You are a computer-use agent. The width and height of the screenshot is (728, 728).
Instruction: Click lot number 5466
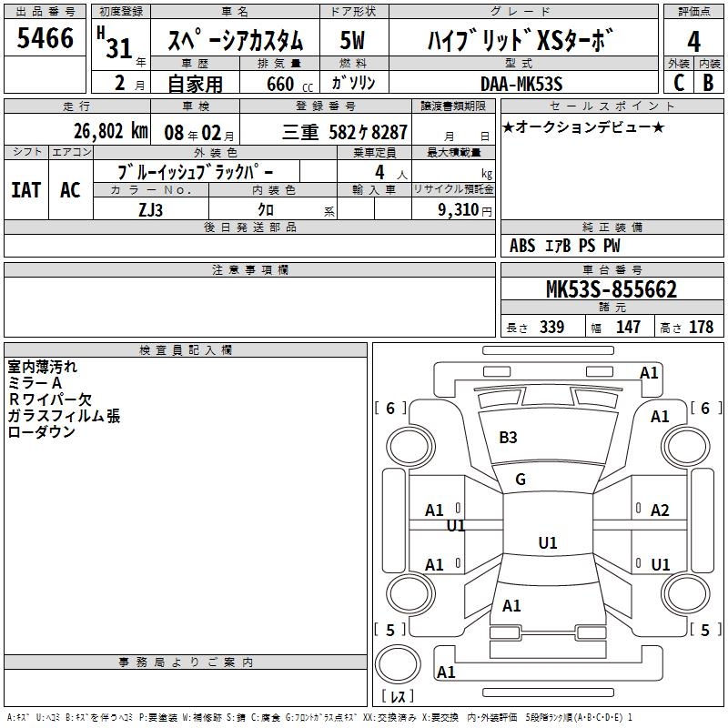click(x=45, y=39)
